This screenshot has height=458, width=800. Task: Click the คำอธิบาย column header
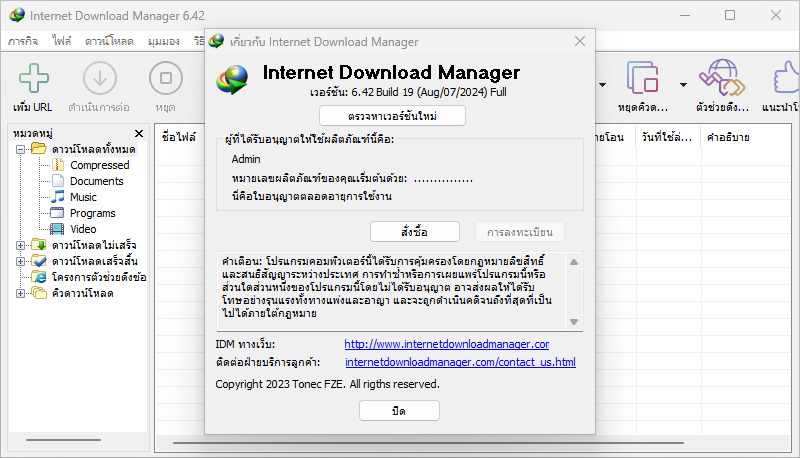click(728, 137)
